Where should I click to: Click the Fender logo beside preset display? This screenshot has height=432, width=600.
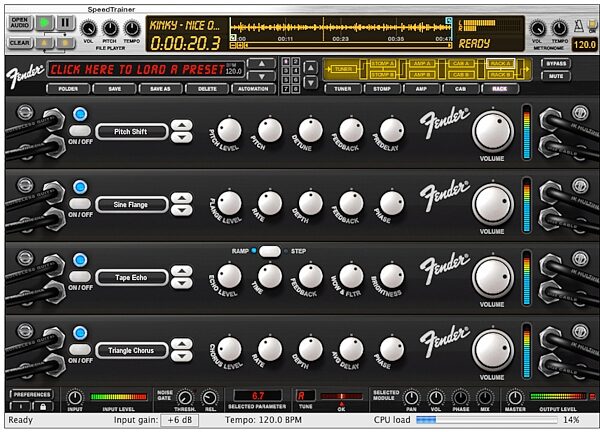coord(25,74)
